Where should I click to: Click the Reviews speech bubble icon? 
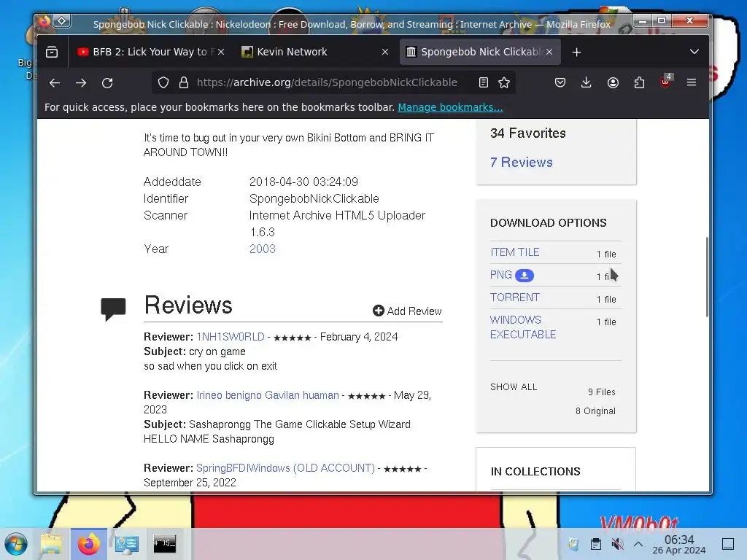[x=113, y=309]
